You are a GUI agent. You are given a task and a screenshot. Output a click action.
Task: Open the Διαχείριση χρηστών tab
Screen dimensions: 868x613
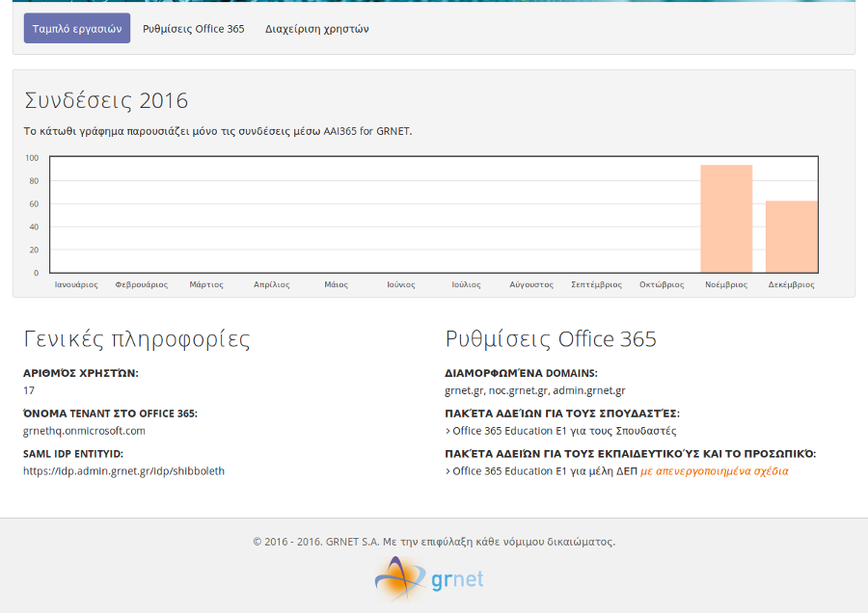tap(316, 29)
